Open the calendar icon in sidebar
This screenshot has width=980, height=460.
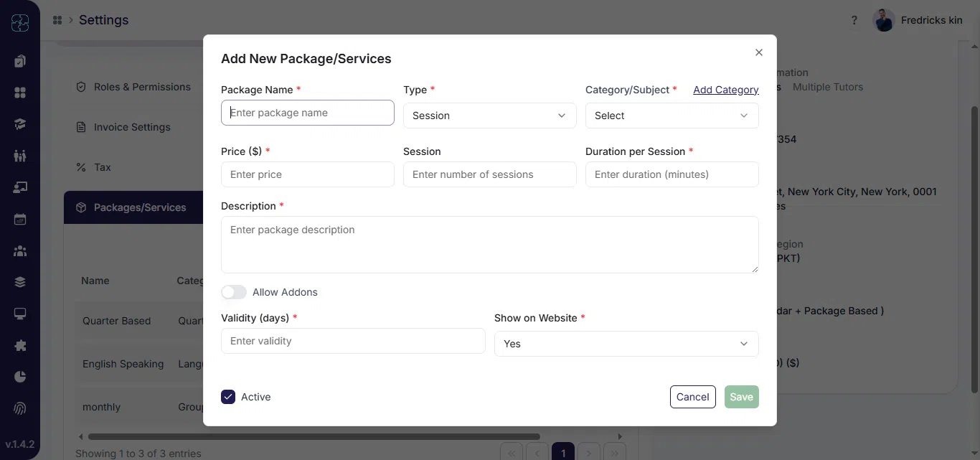point(20,219)
